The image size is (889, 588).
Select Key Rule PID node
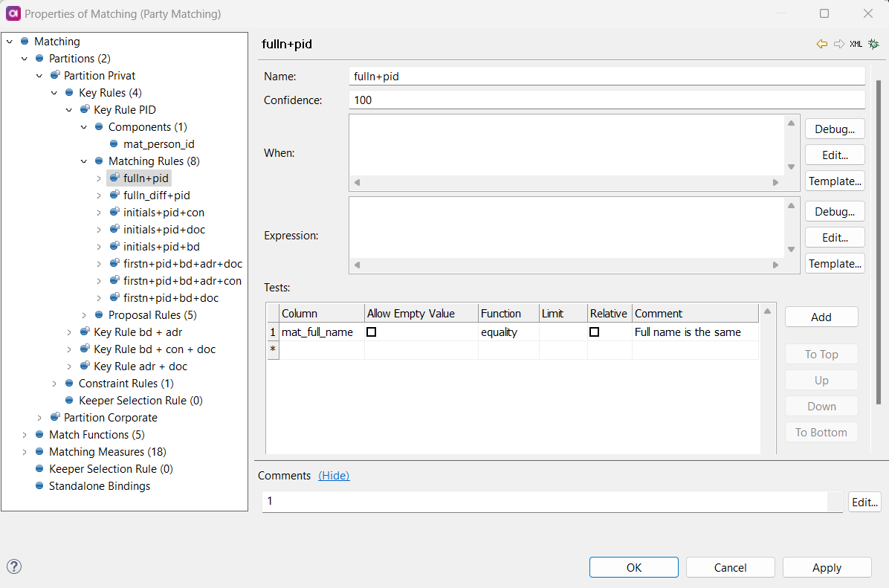coord(125,109)
